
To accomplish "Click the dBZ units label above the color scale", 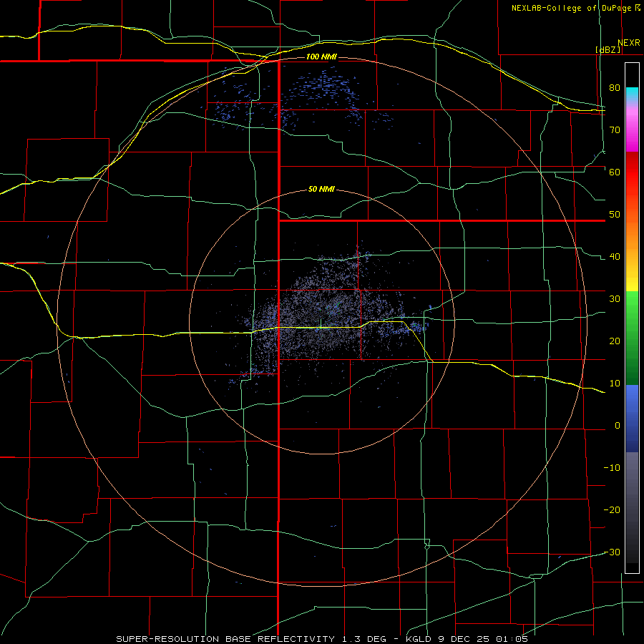I will pyautogui.click(x=608, y=50).
